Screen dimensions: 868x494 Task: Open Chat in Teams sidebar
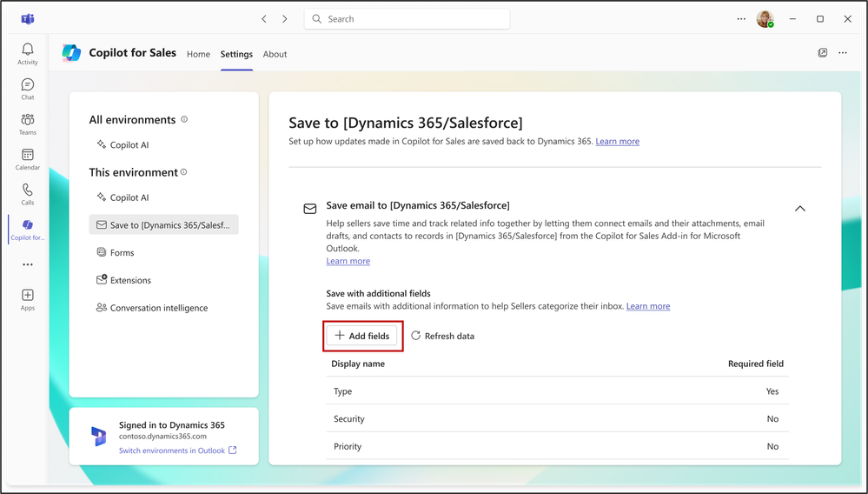27,90
